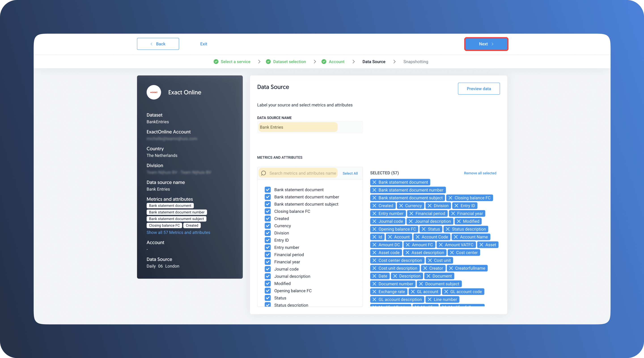Remove the Account Code tag

417,237
